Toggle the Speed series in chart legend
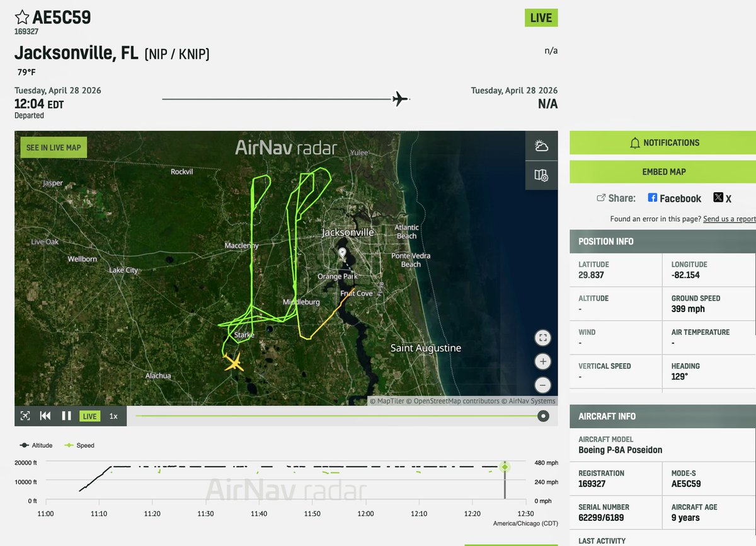This screenshot has width=756, height=546. [x=79, y=445]
